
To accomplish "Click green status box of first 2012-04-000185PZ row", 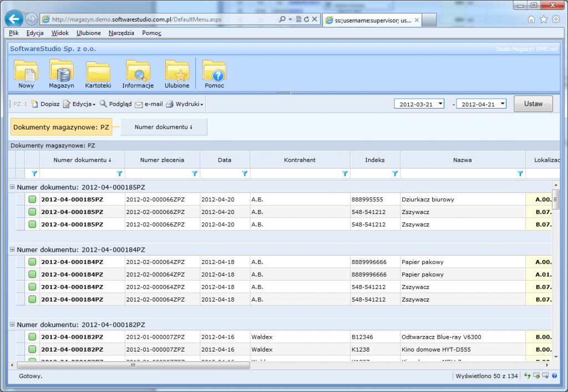I will coord(32,199).
